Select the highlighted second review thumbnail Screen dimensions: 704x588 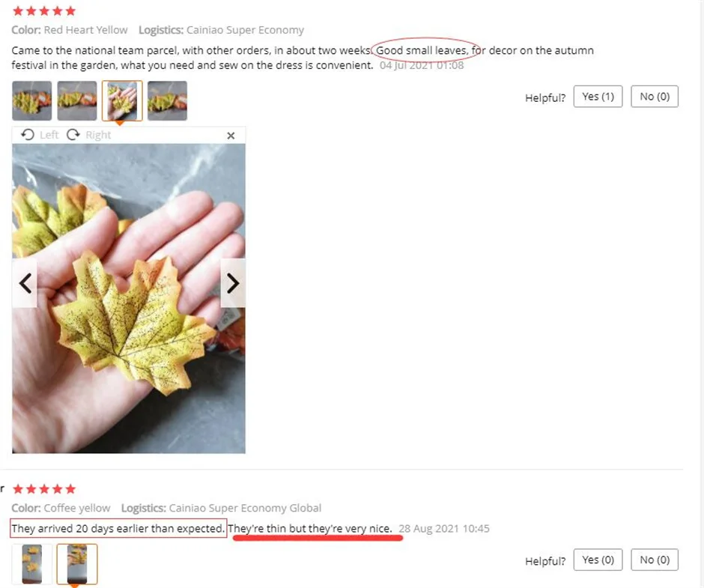pos(77,564)
